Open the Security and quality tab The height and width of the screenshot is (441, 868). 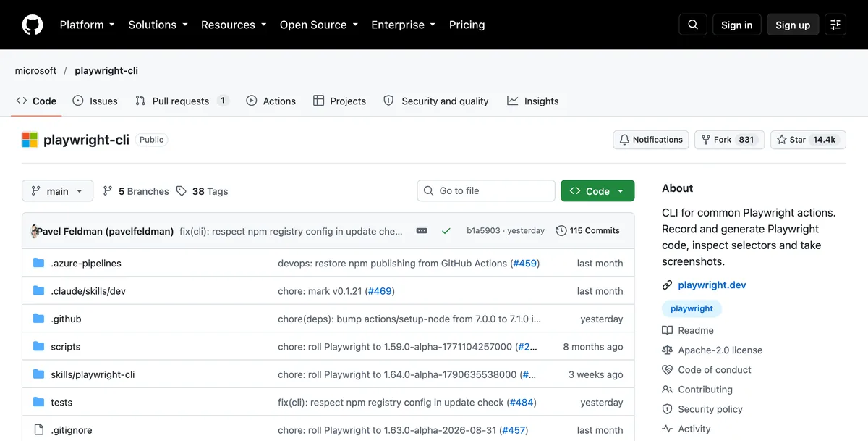435,101
